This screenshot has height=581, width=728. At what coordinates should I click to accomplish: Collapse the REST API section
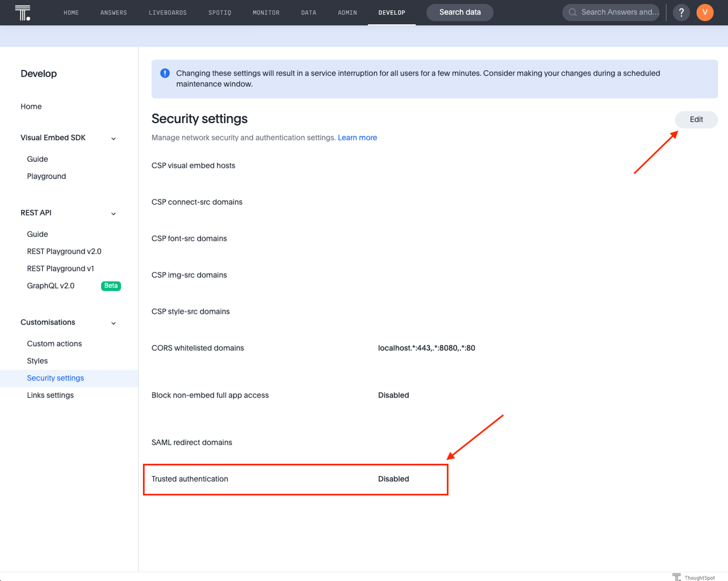pos(113,214)
